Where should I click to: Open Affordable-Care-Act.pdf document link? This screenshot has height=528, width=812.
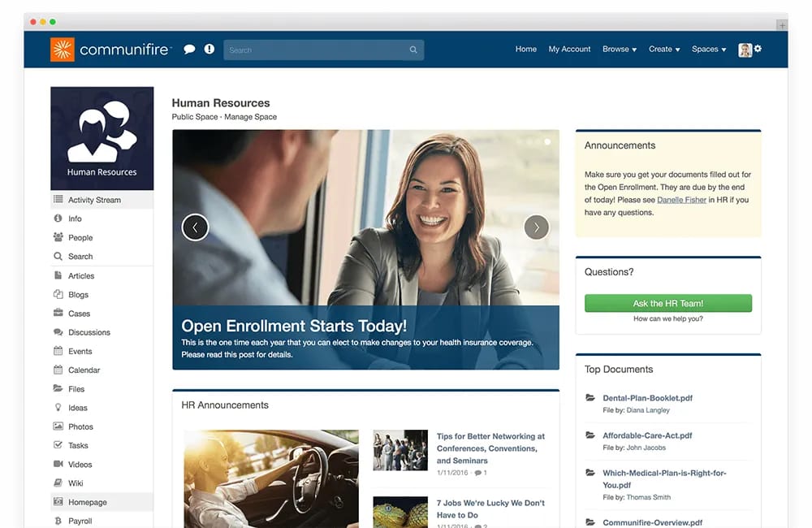tap(647, 435)
